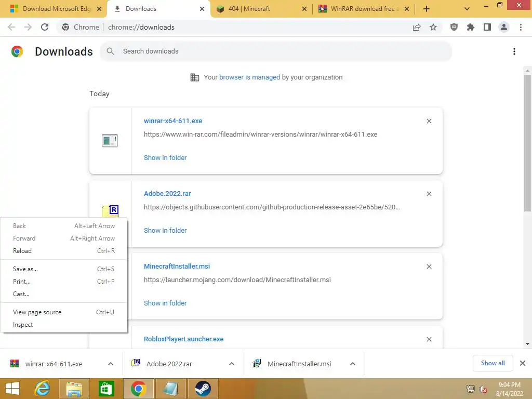
Task: Open the tab search chevron
Action: [x=467, y=9]
